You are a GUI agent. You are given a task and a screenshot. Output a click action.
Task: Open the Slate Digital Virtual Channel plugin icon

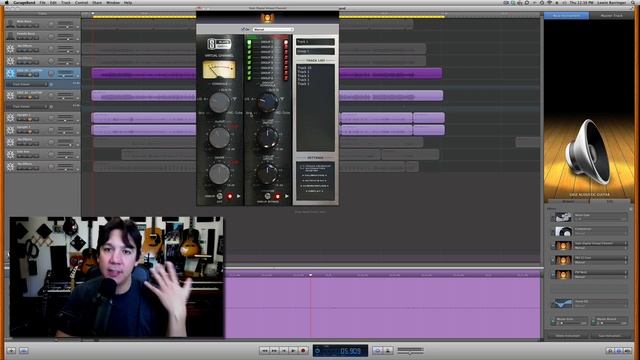coord(563,246)
